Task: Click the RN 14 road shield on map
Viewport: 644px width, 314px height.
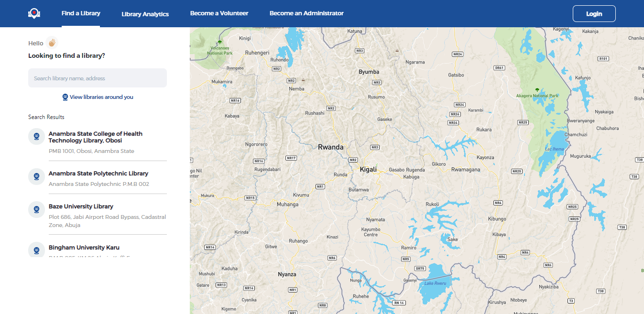Action: point(399,303)
